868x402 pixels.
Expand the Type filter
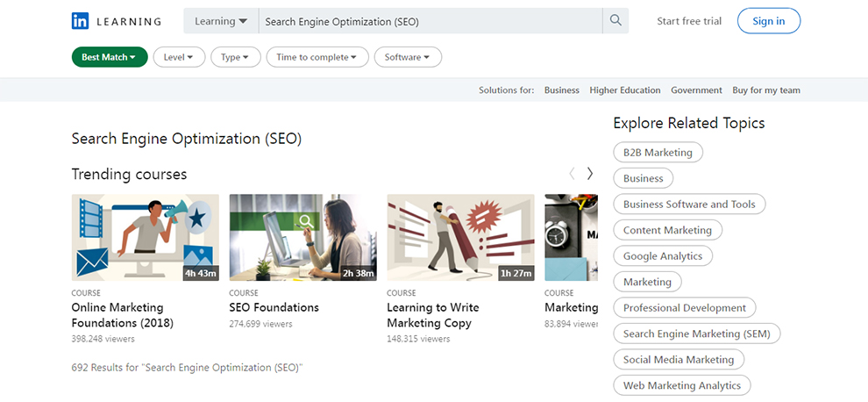coord(235,57)
